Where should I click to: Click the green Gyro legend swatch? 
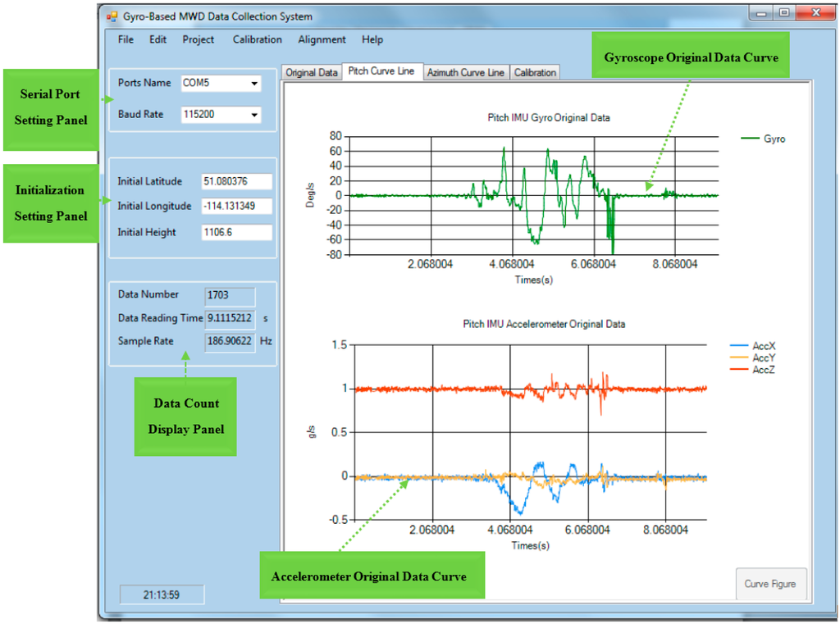pos(749,139)
